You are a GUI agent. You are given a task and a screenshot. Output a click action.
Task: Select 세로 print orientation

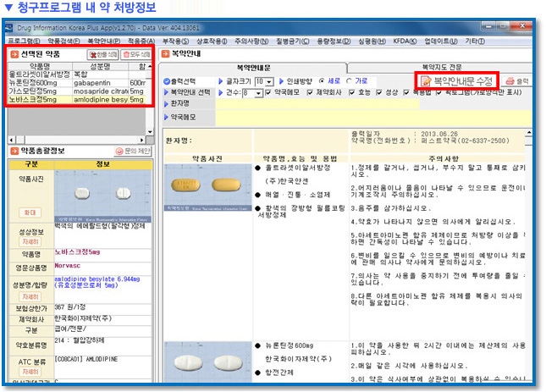322,80
